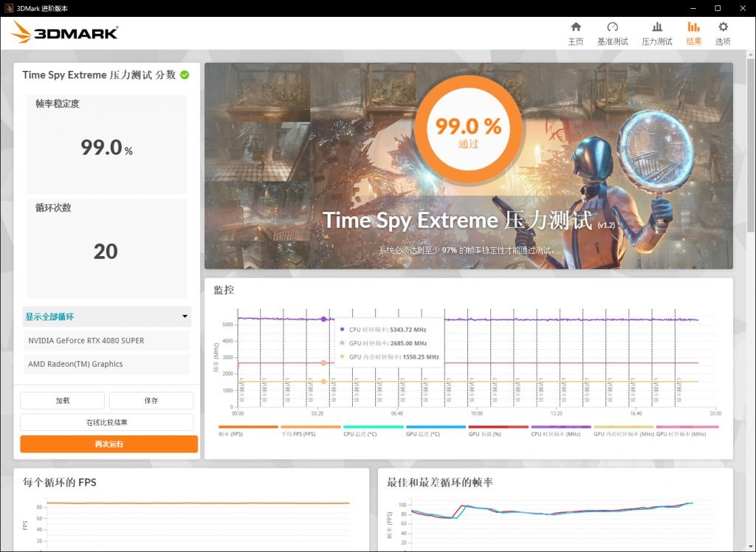Open 在线比较结果 to compare online
The image size is (756, 552).
(106, 422)
